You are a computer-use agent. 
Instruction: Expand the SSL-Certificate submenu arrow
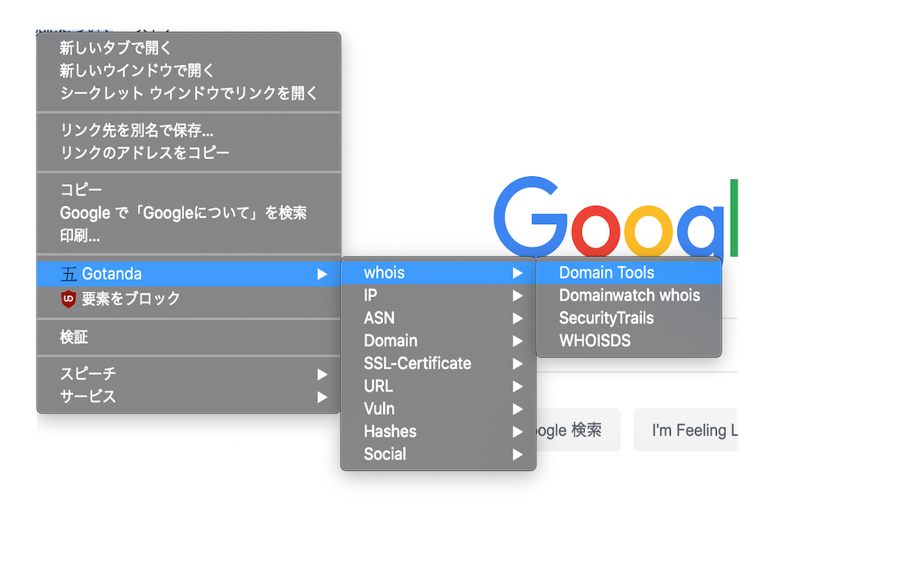pyautogui.click(x=518, y=363)
